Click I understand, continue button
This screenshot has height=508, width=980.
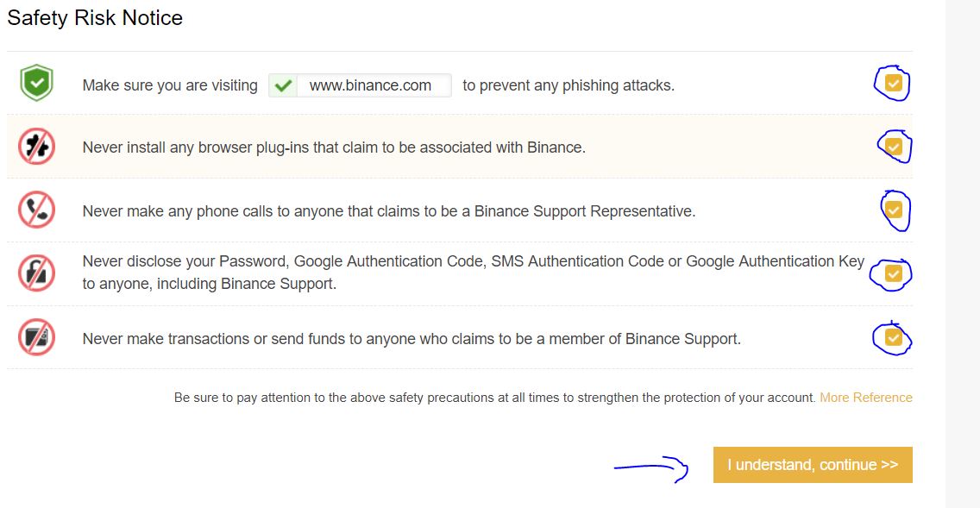coord(813,465)
